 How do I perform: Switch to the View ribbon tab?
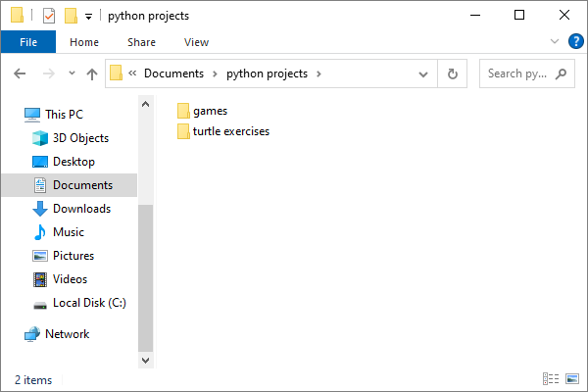pyautogui.click(x=197, y=42)
